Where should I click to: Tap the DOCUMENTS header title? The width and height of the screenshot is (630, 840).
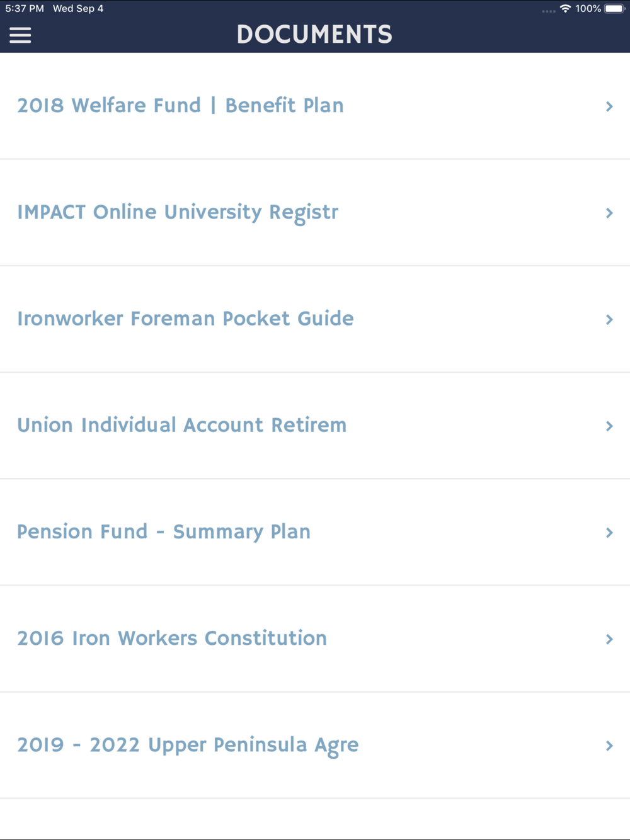314,35
